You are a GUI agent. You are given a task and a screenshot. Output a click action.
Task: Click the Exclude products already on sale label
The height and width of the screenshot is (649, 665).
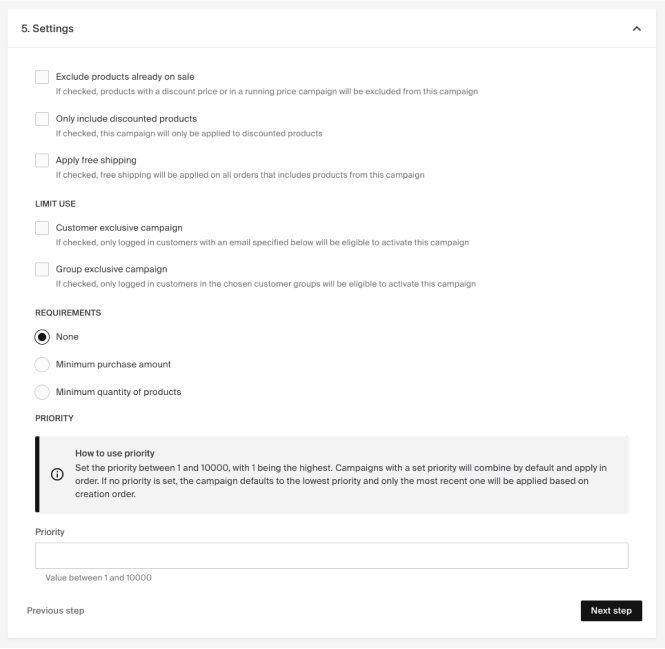126,77
